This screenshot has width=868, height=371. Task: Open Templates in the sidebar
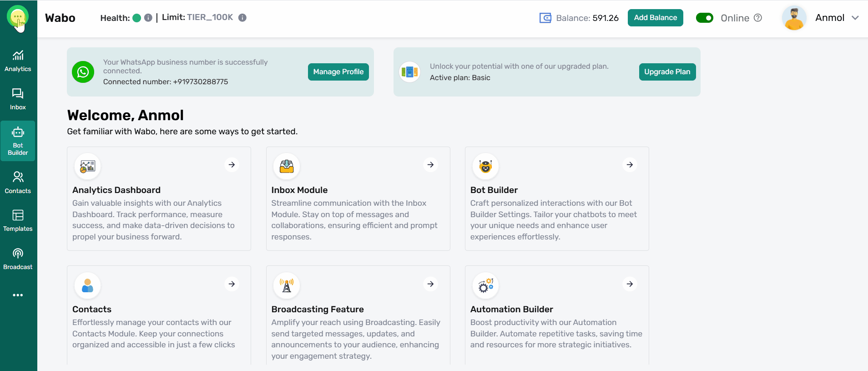(18, 221)
